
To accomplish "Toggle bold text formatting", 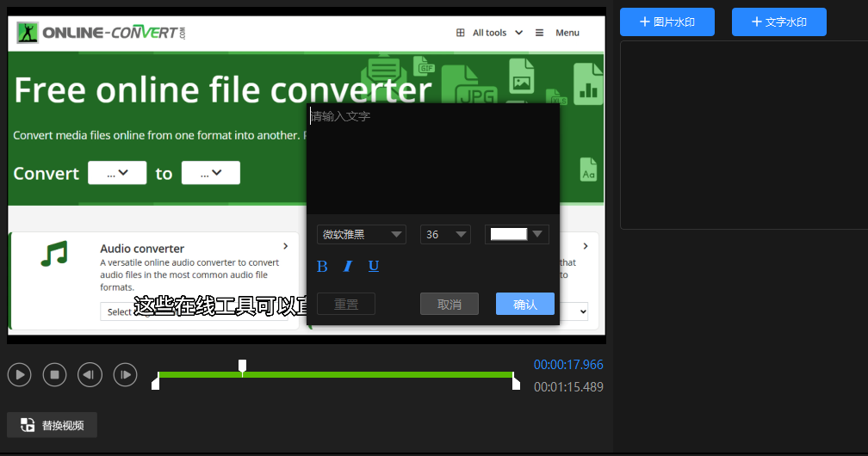I will tap(322, 267).
